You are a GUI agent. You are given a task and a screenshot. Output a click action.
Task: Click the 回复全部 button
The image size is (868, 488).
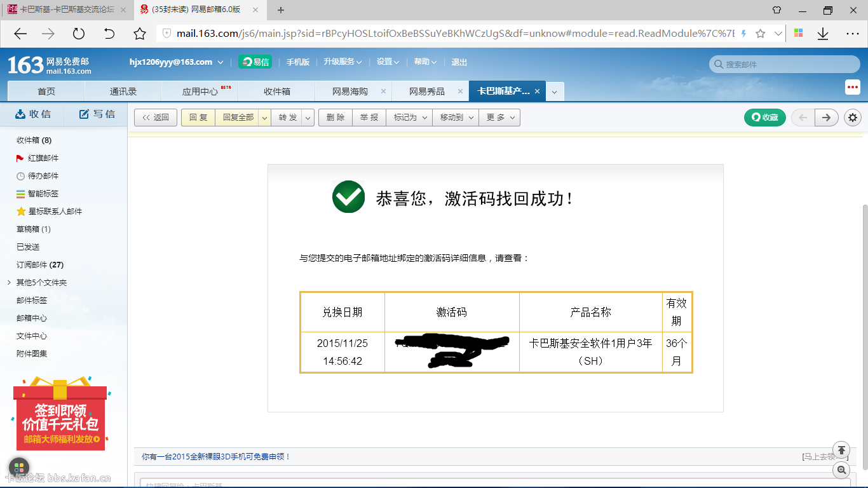point(238,118)
